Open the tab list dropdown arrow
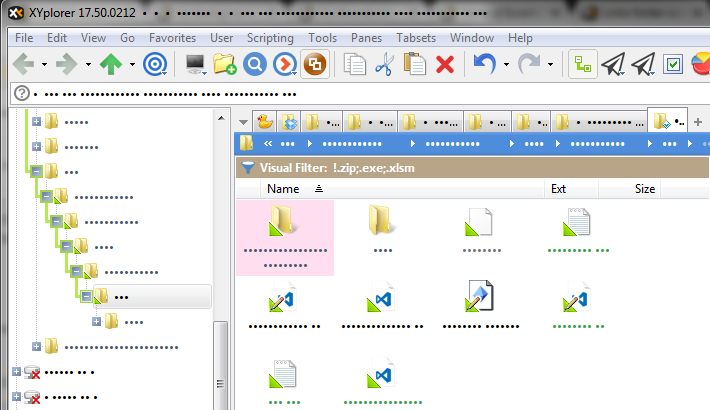Screen dimensions: 710x410 tap(244, 123)
